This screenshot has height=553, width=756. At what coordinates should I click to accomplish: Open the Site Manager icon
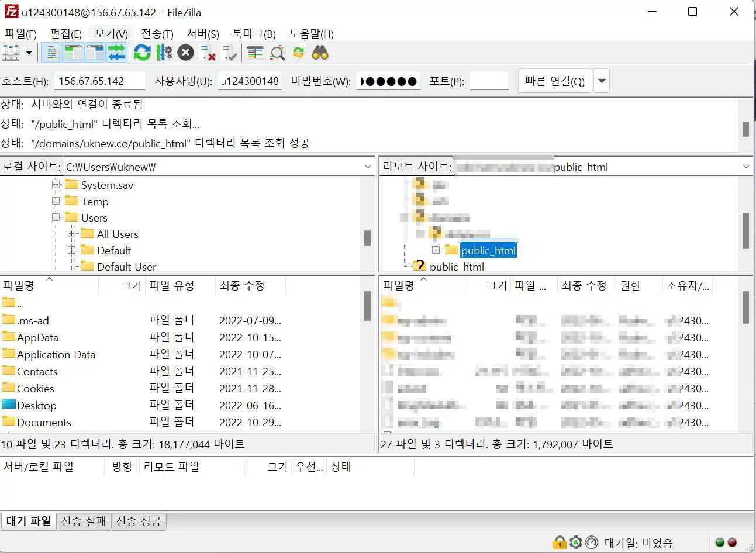11,53
